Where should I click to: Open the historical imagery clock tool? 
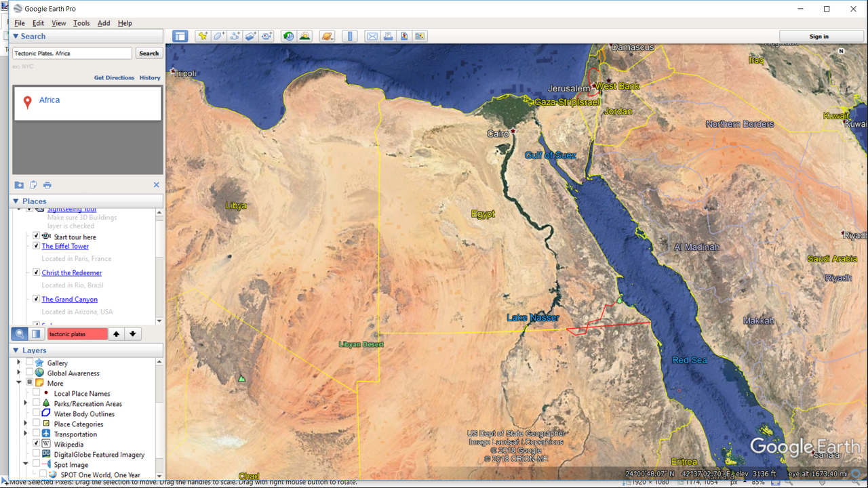point(289,37)
